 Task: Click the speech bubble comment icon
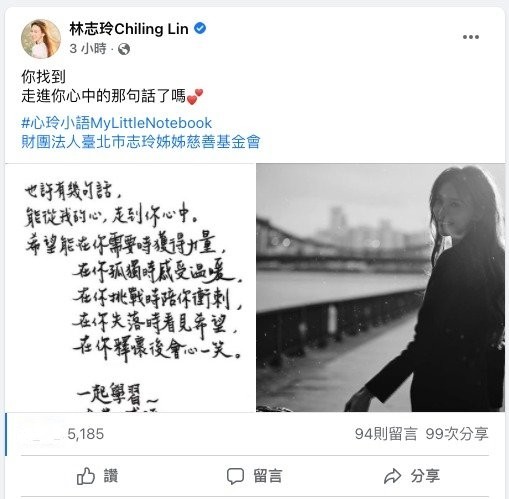pyautogui.click(x=235, y=476)
